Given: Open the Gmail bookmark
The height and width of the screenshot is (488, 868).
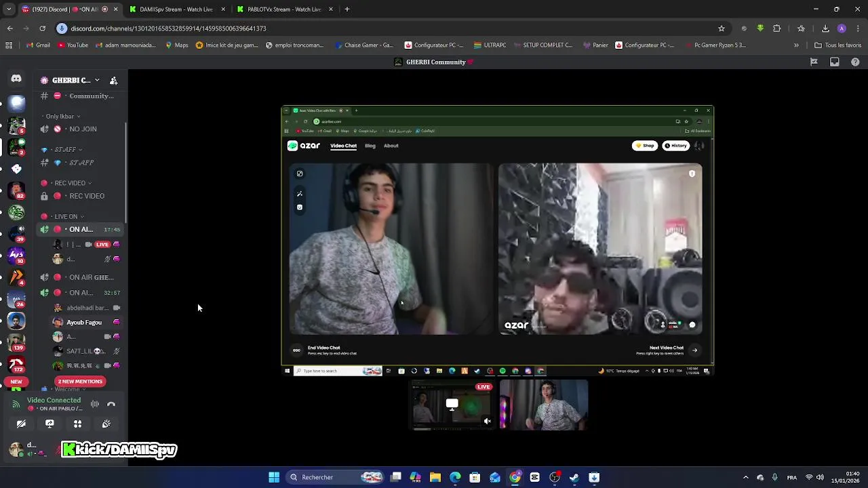Looking at the screenshot, I should 38,45.
